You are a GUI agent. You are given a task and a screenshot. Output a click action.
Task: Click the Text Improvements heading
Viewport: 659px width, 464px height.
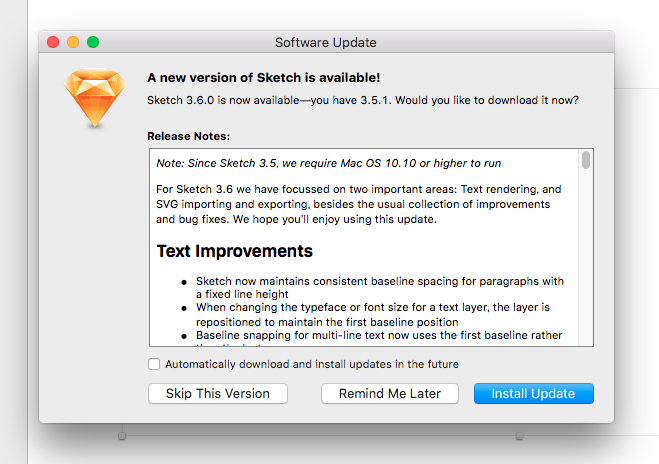point(235,251)
